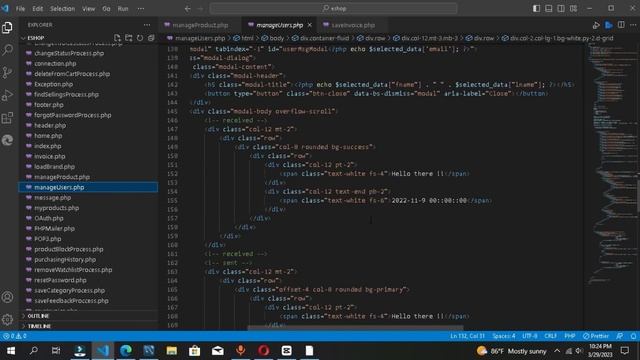The image size is (640, 360).
Task: Open the Edit menu
Action: coord(38,9)
